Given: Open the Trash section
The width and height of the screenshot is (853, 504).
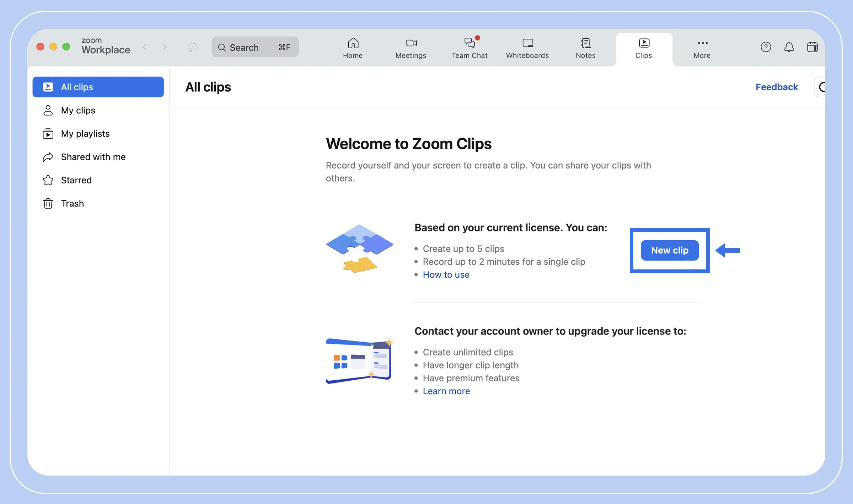Looking at the screenshot, I should point(98,203).
